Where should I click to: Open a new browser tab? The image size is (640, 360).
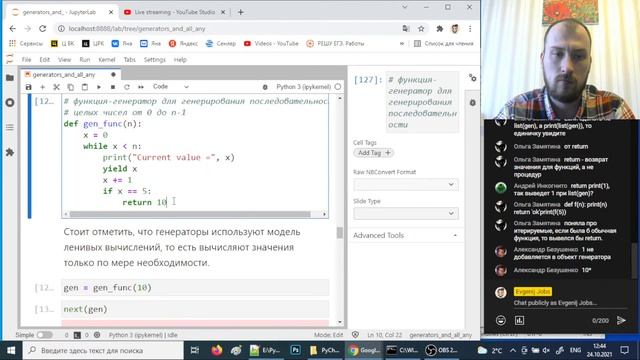point(240,12)
